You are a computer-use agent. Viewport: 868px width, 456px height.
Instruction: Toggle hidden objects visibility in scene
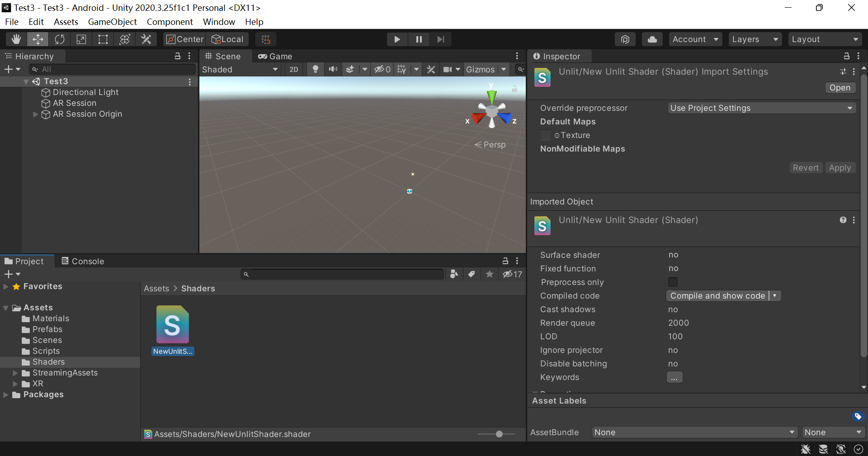tap(382, 69)
